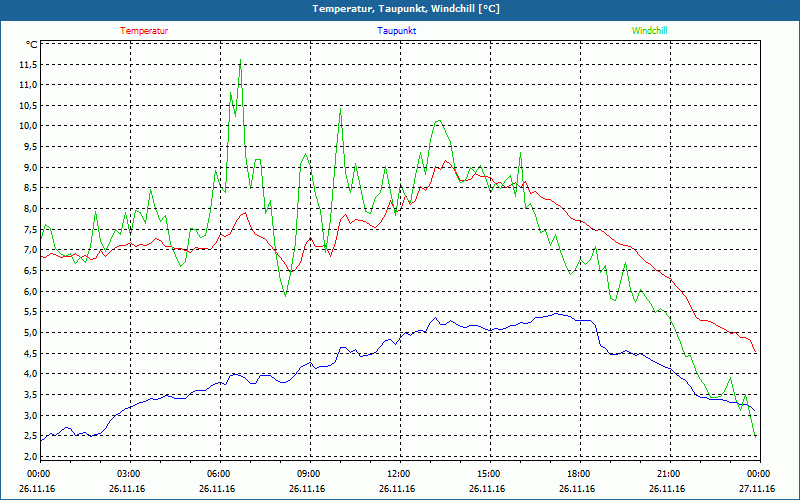Select the 5,0 y-axis tick label
800x500 pixels.
pos(29,333)
